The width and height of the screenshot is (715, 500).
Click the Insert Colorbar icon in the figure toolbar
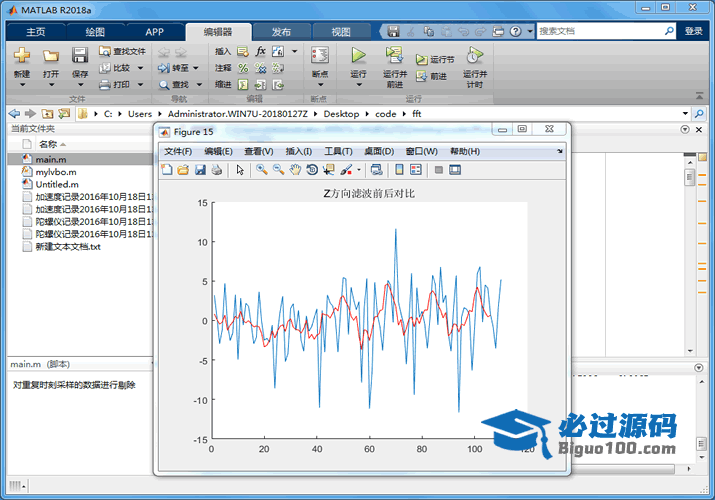(399, 170)
